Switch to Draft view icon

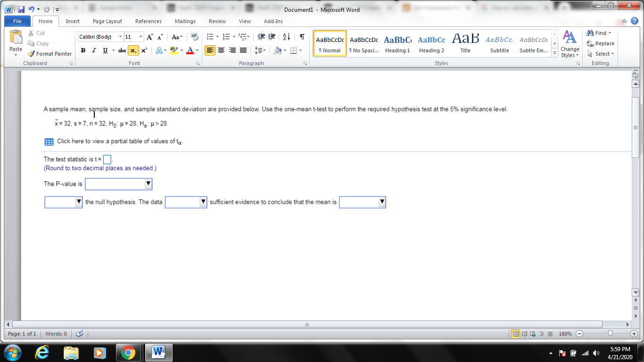coord(550,334)
